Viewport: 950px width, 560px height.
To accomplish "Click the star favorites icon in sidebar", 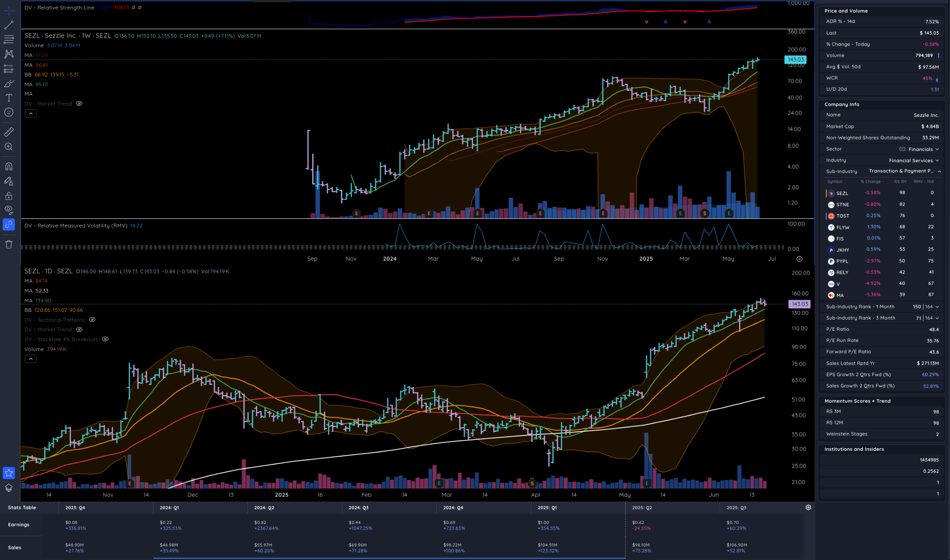I will (9, 473).
